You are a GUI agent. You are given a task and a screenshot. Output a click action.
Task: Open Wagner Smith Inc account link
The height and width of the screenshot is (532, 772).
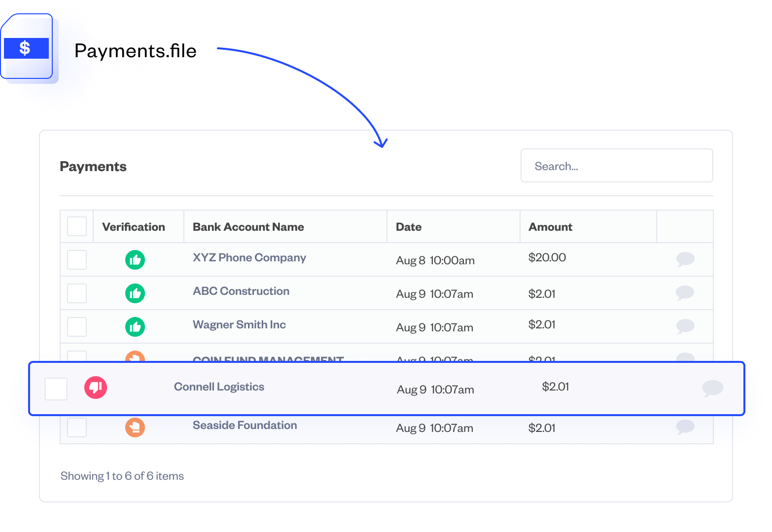239,324
